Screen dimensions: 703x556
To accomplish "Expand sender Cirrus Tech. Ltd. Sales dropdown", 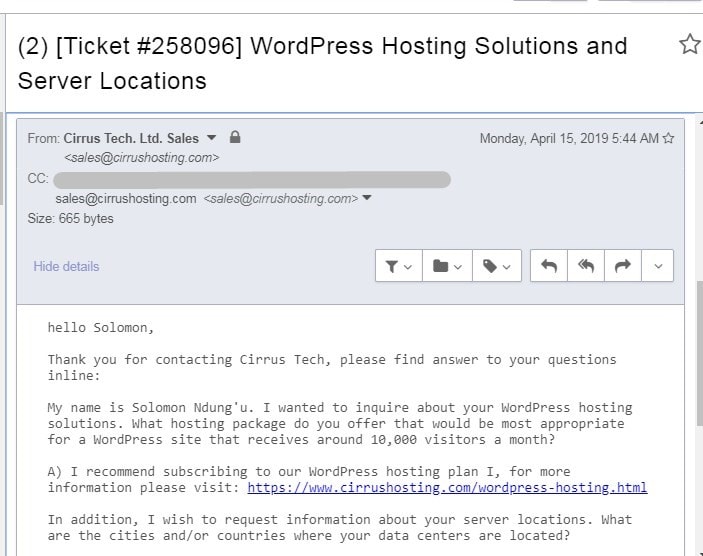I will coord(212,138).
